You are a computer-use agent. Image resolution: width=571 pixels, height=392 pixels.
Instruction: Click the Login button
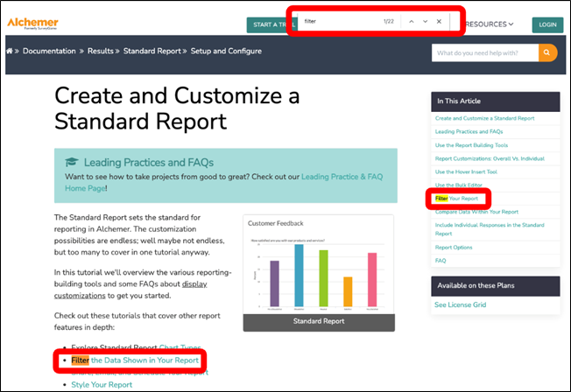547,24
